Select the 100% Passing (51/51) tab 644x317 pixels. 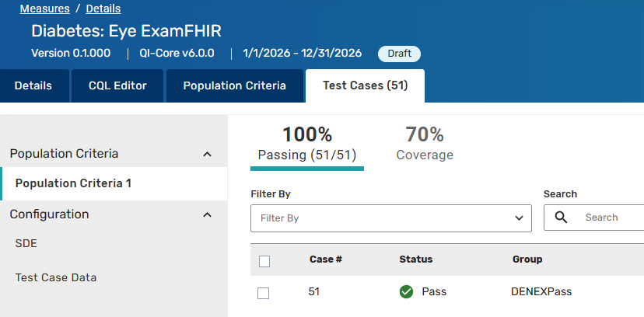coord(306,147)
